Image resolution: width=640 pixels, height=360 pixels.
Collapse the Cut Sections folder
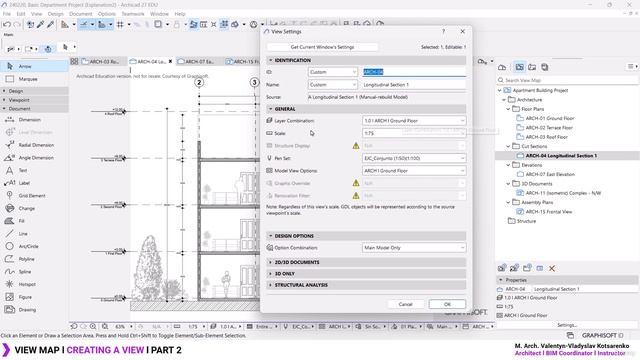click(x=509, y=146)
